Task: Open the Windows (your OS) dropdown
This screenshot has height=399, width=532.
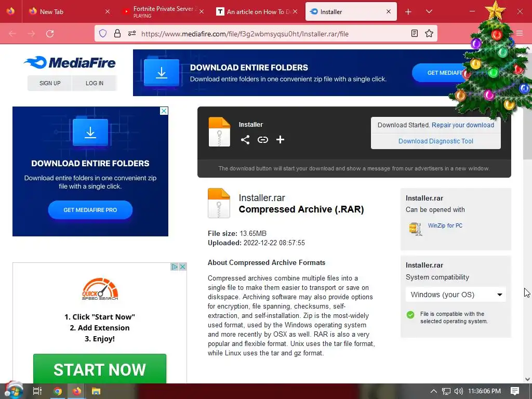Action: [x=456, y=295]
